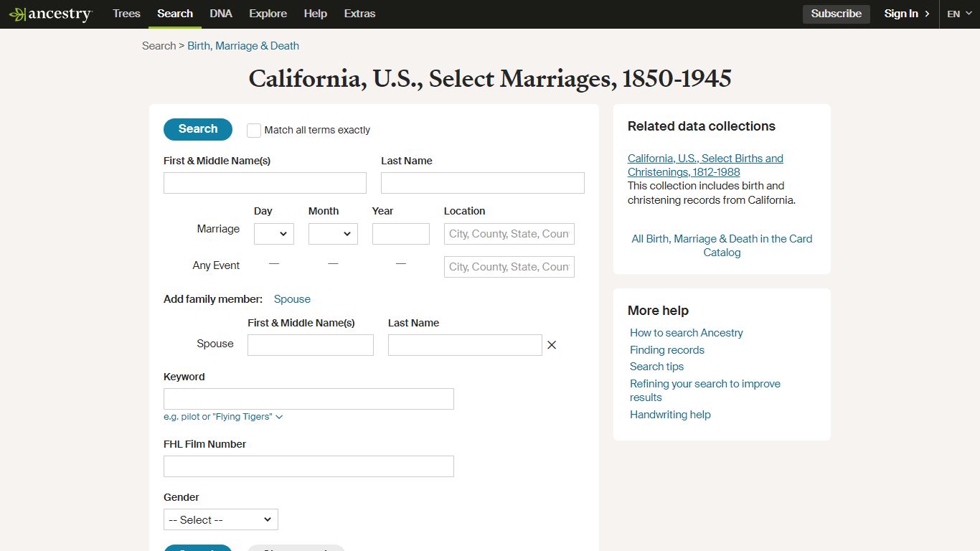Open the Search menu
980x551 pixels.
175,14
